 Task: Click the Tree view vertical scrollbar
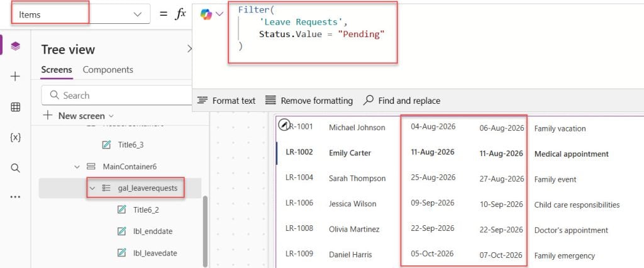(x=206, y=232)
